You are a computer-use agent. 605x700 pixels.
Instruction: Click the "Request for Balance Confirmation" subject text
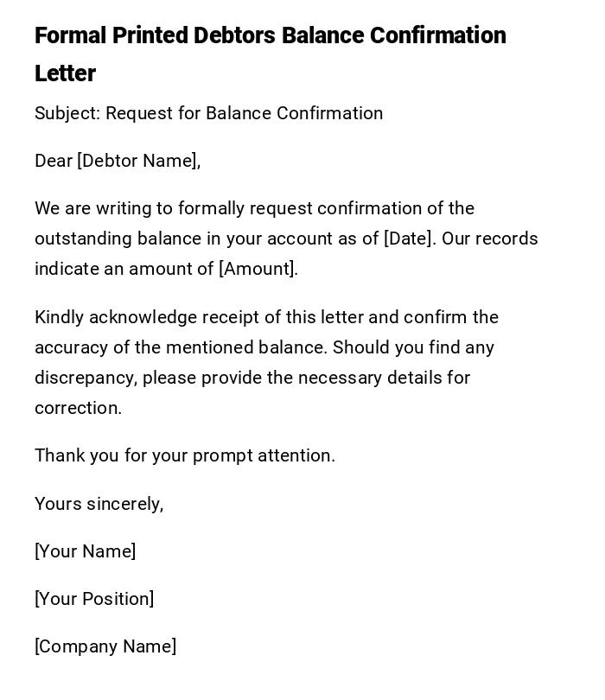pyautogui.click(x=244, y=113)
